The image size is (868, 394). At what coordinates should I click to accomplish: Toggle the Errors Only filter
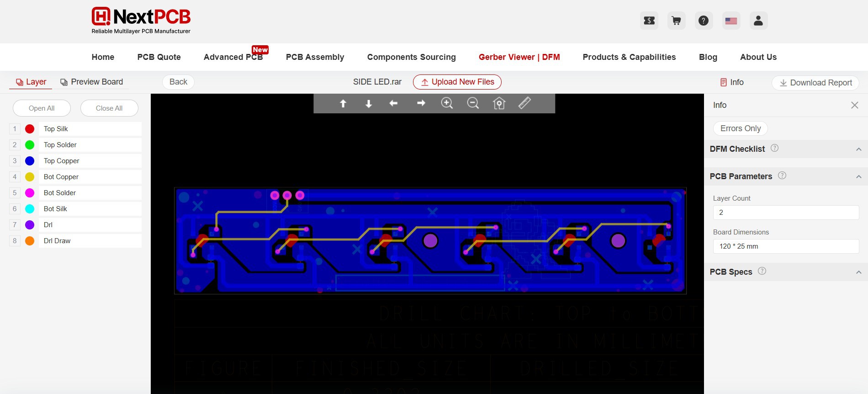point(740,128)
